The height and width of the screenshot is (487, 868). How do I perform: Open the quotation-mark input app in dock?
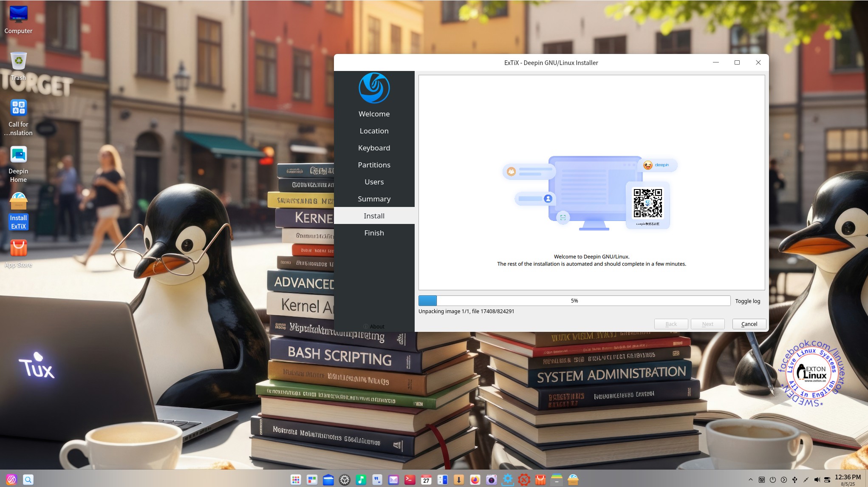click(377, 480)
